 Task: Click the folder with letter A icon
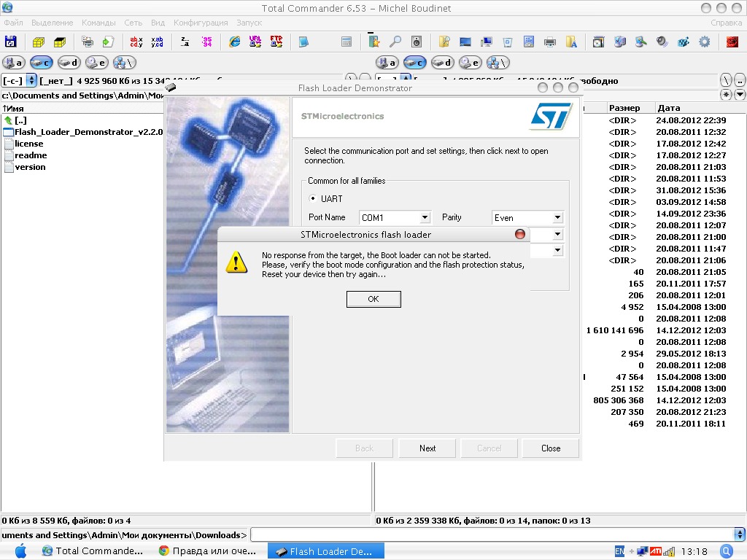(571, 42)
